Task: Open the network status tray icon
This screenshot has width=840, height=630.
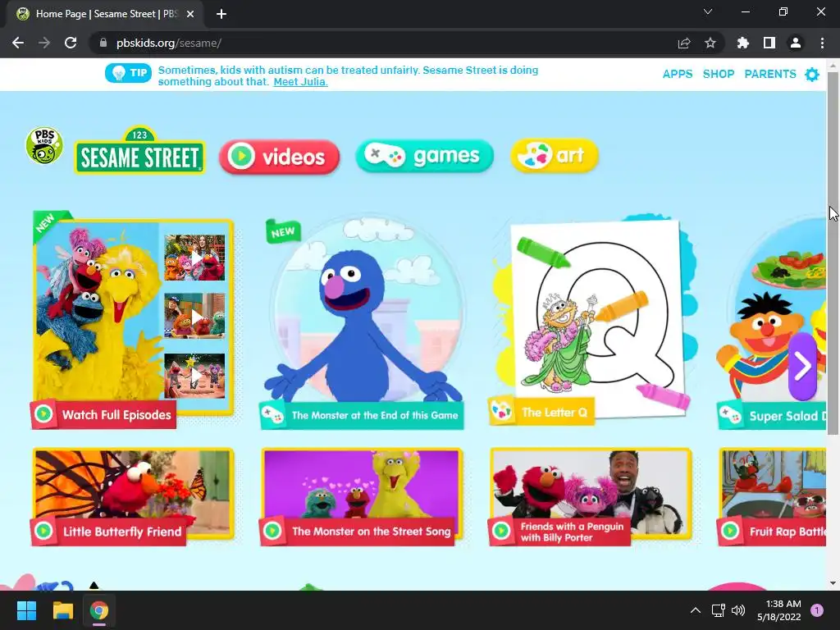Action: pyautogui.click(x=718, y=610)
